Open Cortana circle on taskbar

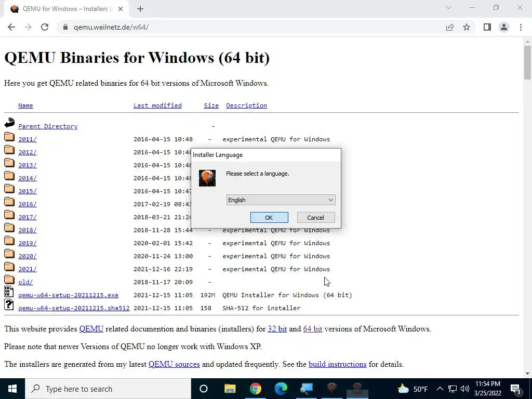pos(204,389)
